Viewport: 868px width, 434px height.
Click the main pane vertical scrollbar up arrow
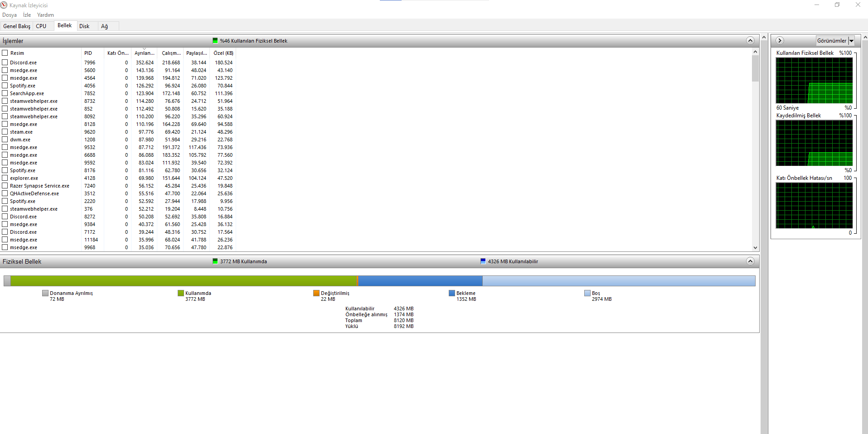click(764, 37)
